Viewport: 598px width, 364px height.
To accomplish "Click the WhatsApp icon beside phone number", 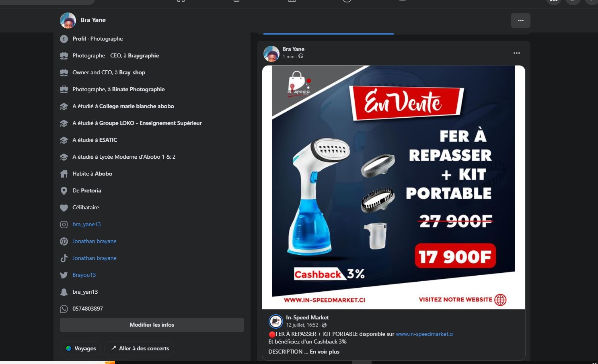I will [64, 309].
